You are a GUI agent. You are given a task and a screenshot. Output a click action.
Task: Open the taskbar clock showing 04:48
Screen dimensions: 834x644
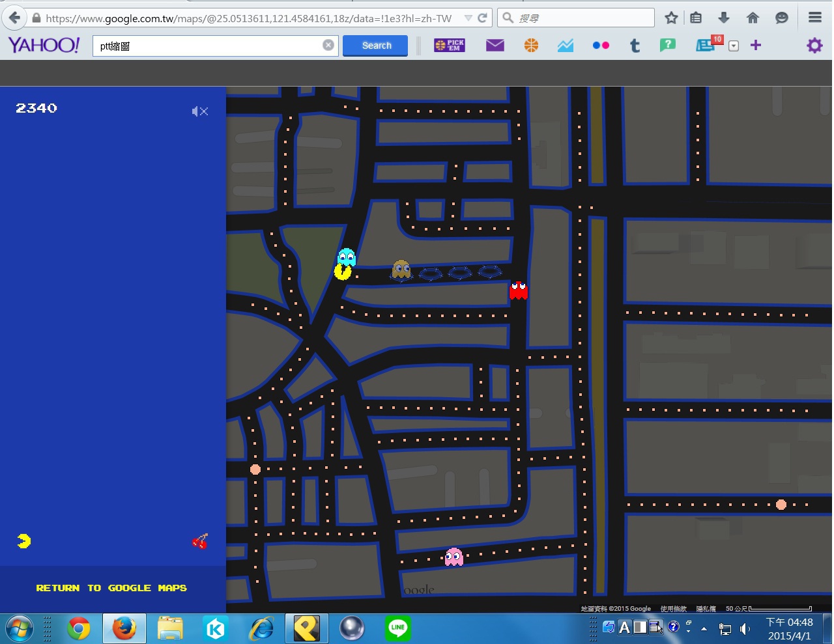(789, 629)
